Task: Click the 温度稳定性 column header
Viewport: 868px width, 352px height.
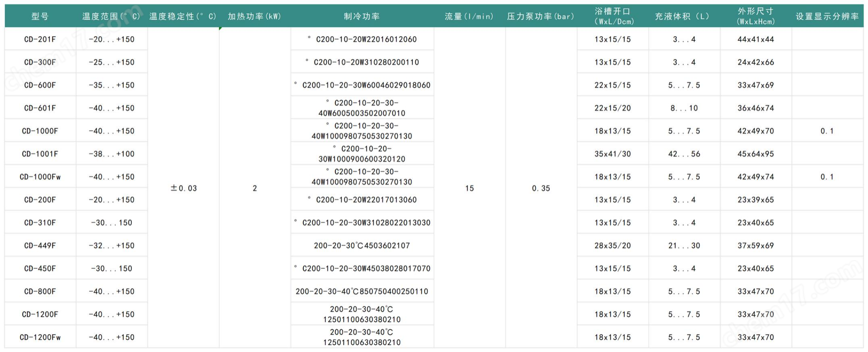Action: click(183, 17)
